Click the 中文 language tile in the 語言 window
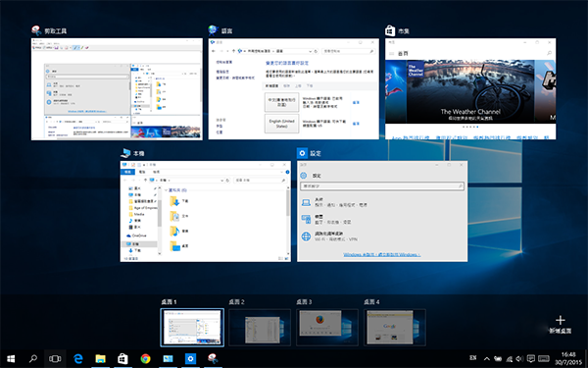The width and height of the screenshot is (588, 368). [281, 102]
